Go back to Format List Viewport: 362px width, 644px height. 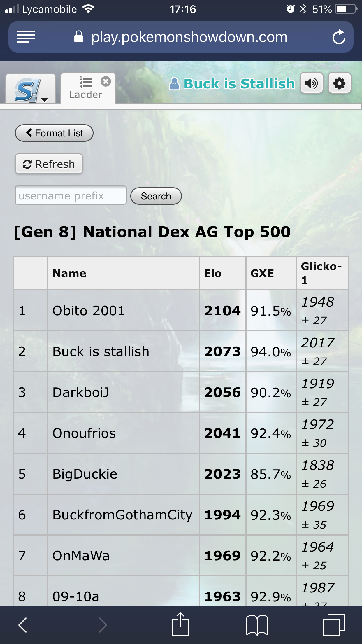[54, 133]
